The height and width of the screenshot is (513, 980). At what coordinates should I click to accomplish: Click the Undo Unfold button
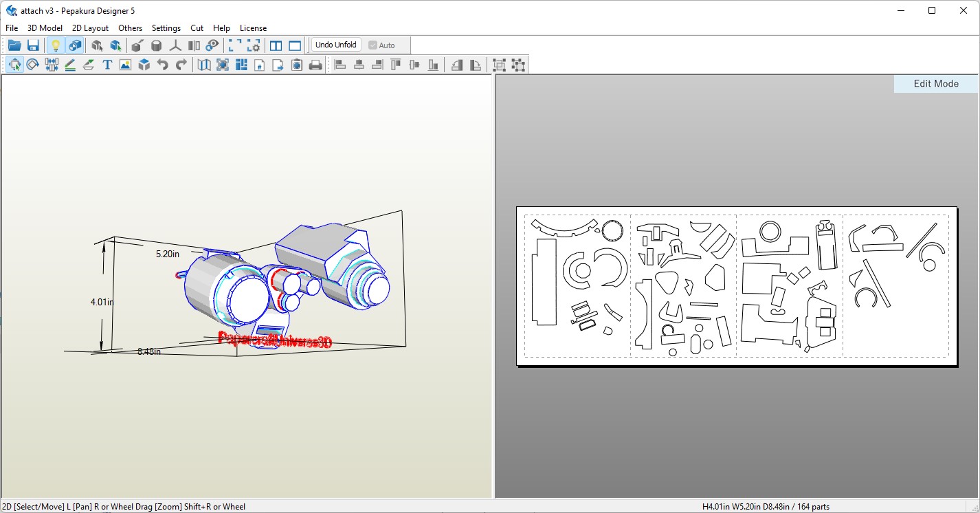coord(336,45)
